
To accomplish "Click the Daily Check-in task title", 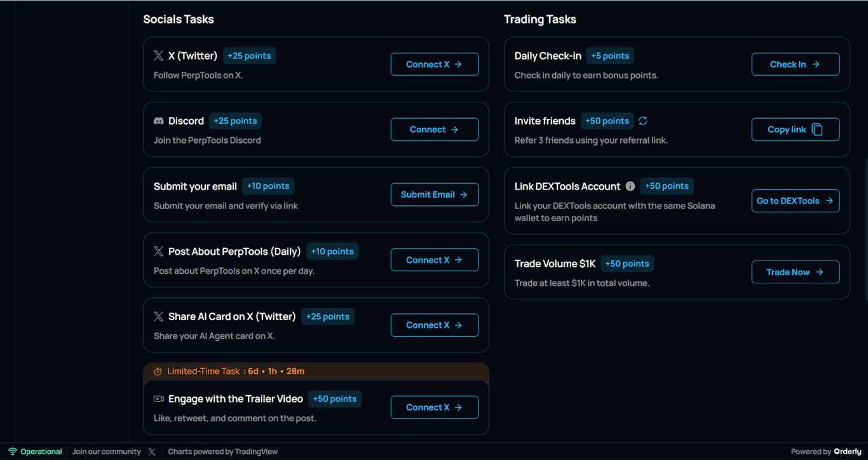I will [x=548, y=56].
